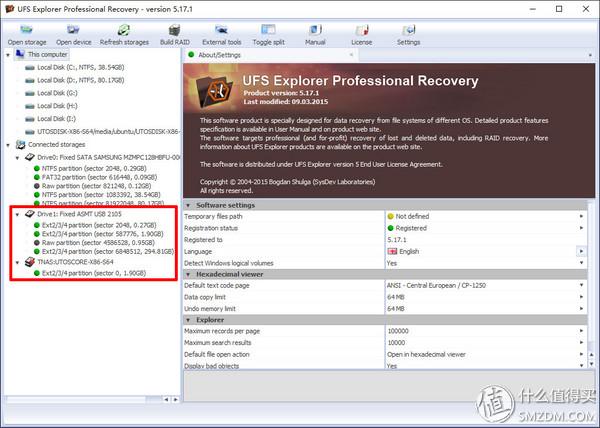Open the License dialog icon

coord(362,30)
